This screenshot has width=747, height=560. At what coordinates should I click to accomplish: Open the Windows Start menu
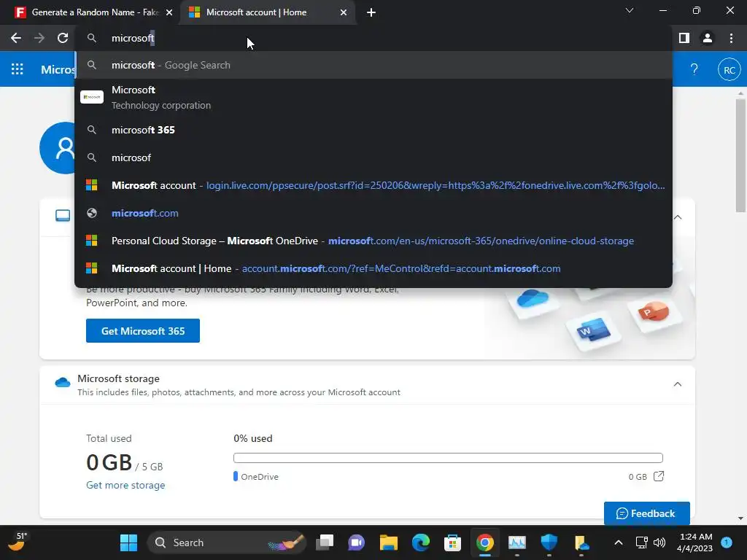pos(128,542)
